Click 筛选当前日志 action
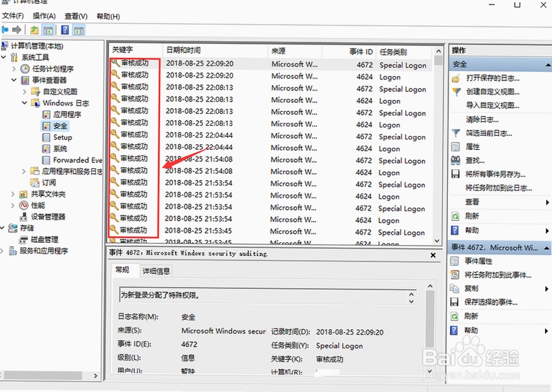 click(489, 133)
